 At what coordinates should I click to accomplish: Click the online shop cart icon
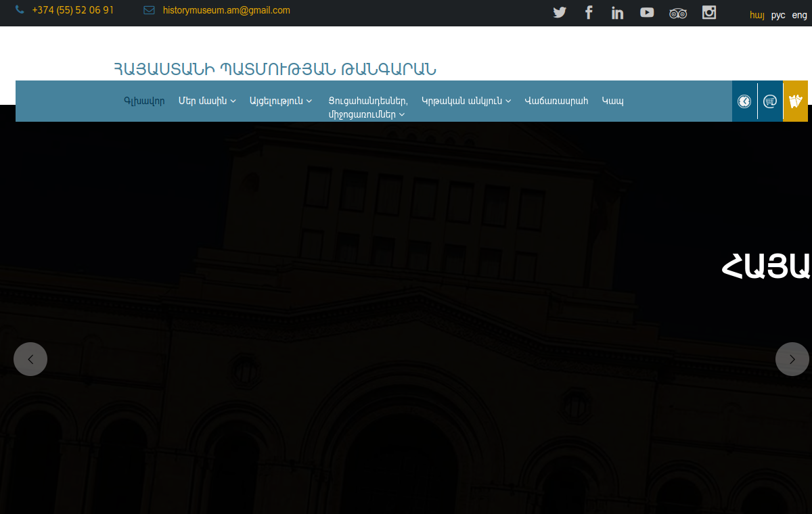pos(770,101)
